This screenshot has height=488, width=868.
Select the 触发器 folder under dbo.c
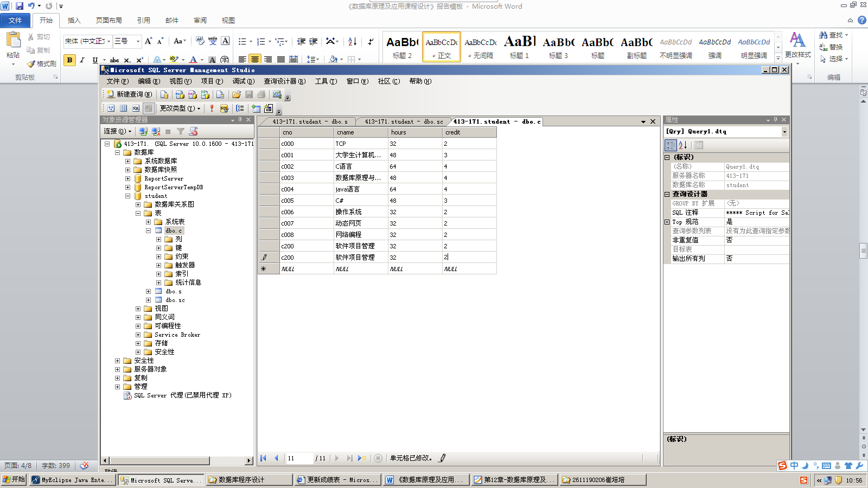tap(185, 265)
